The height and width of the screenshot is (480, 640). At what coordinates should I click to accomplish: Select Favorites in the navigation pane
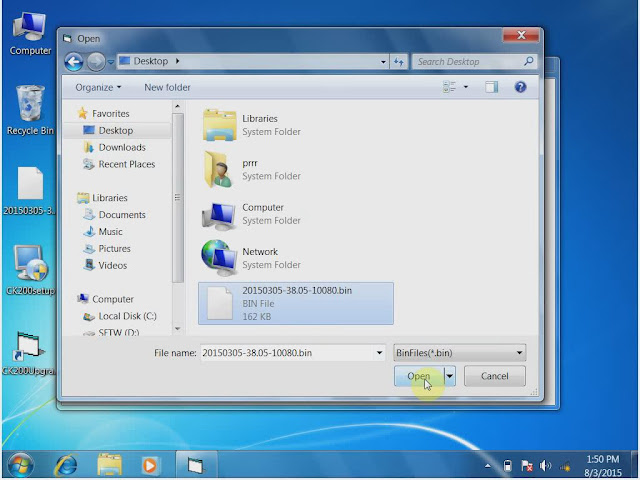[x=110, y=113]
